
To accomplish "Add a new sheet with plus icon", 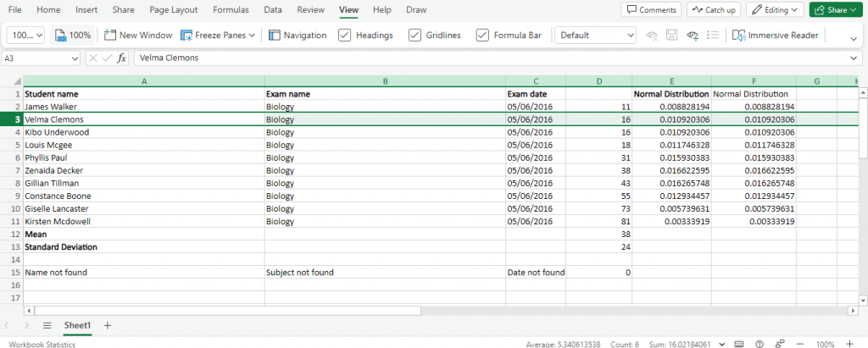I will click(107, 325).
